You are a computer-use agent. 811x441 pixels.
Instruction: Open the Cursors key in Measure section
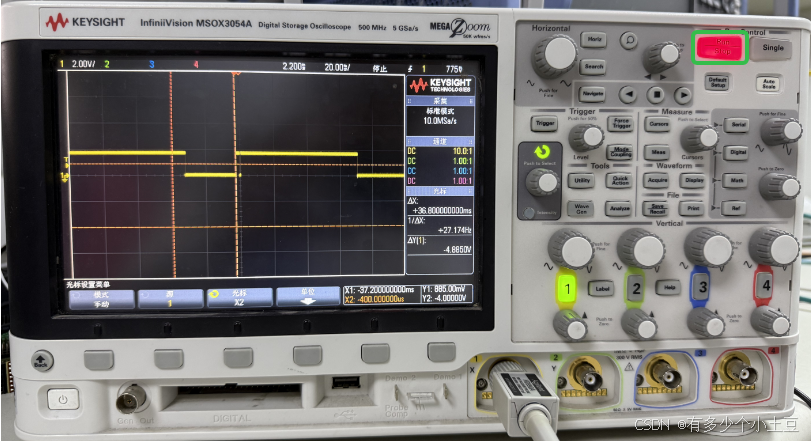(658, 124)
